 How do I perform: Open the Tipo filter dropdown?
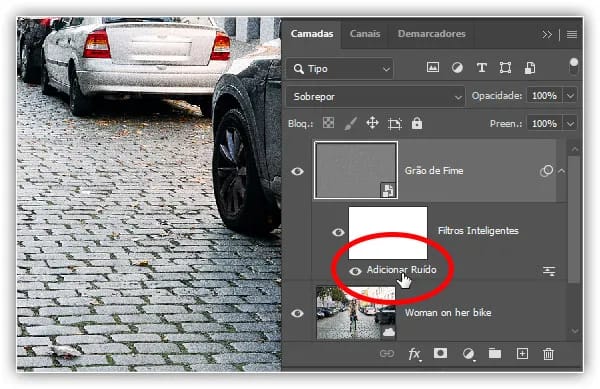click(x=340, y=69)
